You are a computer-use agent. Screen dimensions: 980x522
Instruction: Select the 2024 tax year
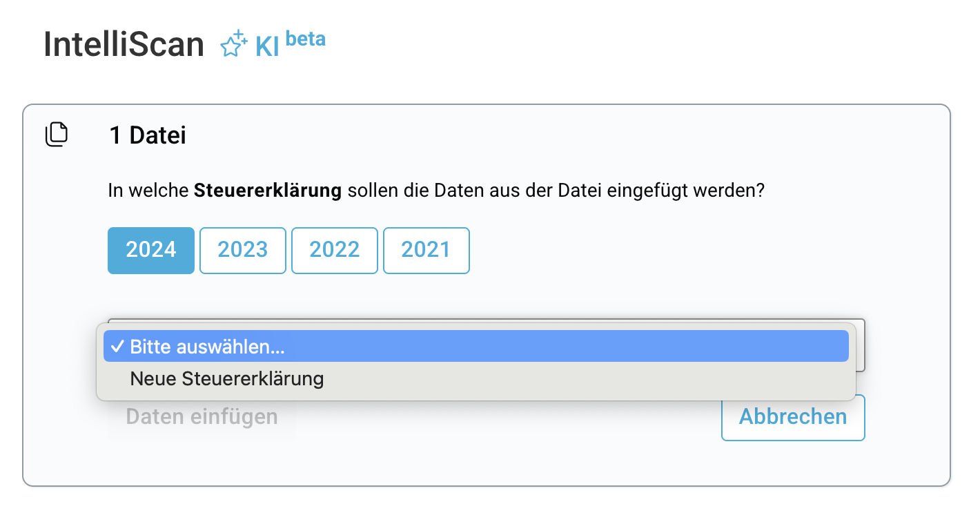(151, 250)
